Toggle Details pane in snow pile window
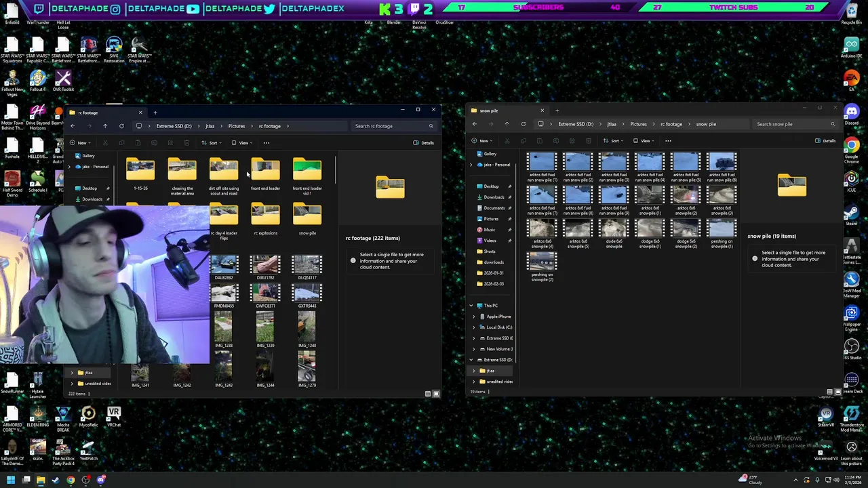This screenshot has height=488, width=868. [x=825, y=141]
